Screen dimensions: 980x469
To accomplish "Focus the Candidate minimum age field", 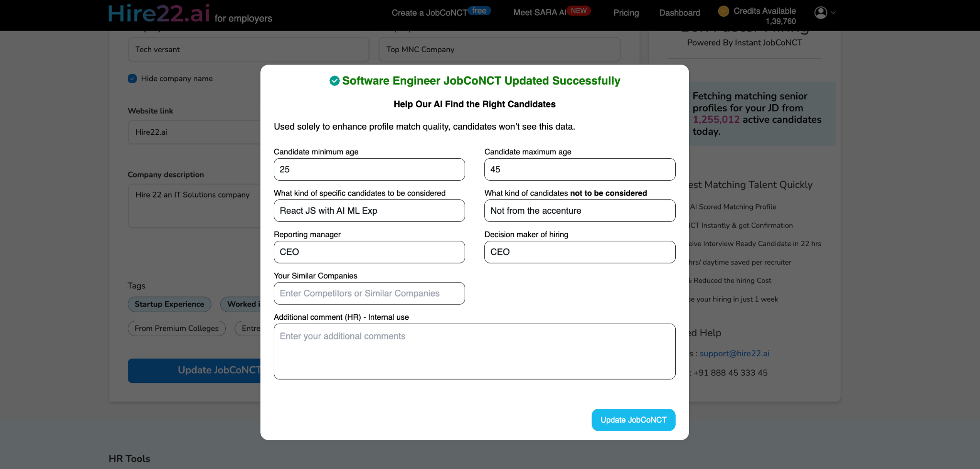I will coord(369,170).
